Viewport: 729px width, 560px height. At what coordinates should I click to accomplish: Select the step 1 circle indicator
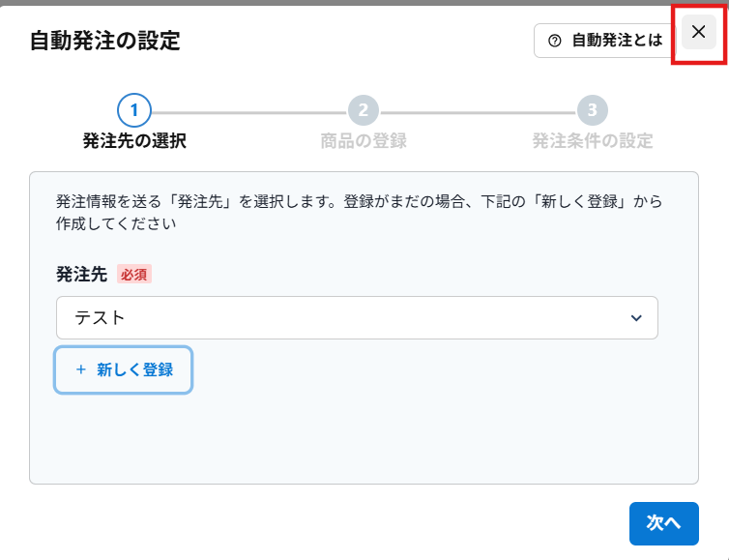coord(133,110)
